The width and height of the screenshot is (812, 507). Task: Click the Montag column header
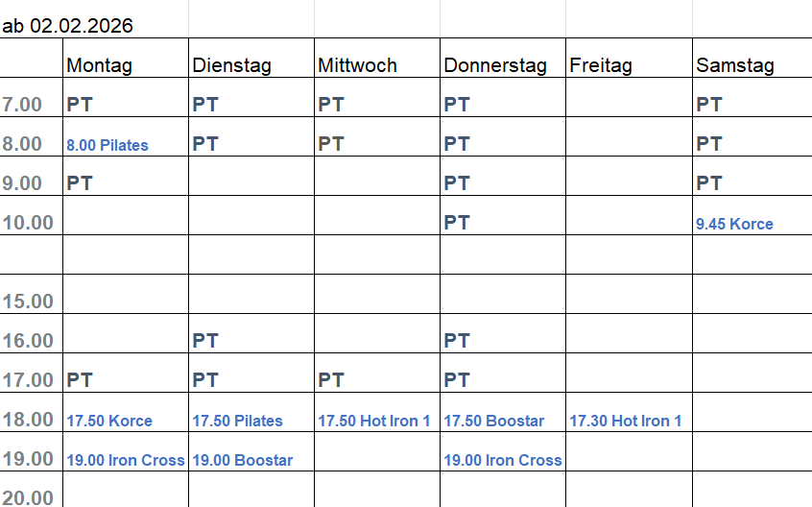coord(100,65)
